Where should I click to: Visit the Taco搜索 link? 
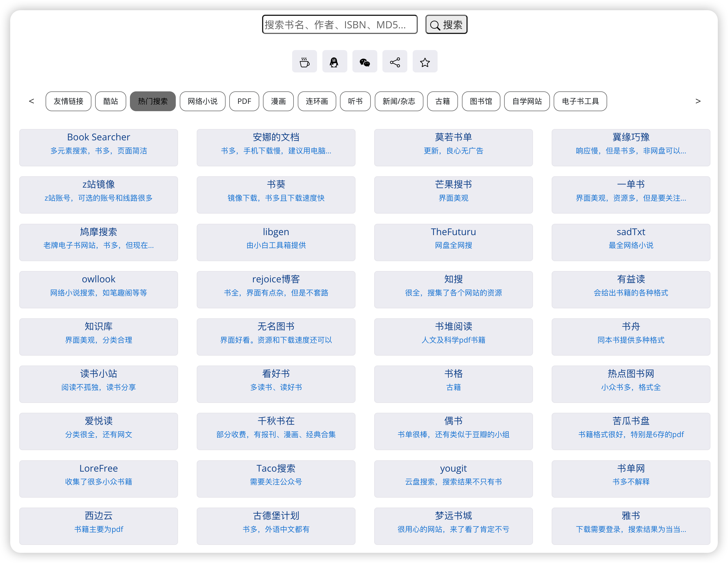click(276, 479)
